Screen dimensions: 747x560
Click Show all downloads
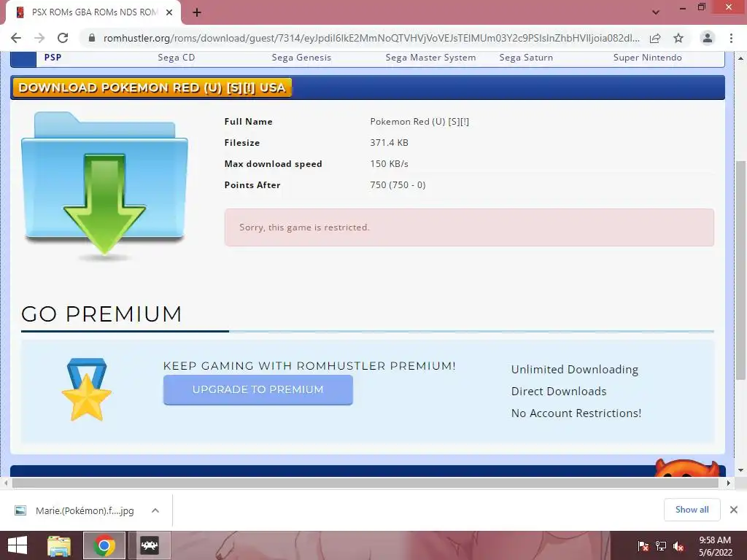click(x=692, y=510)
